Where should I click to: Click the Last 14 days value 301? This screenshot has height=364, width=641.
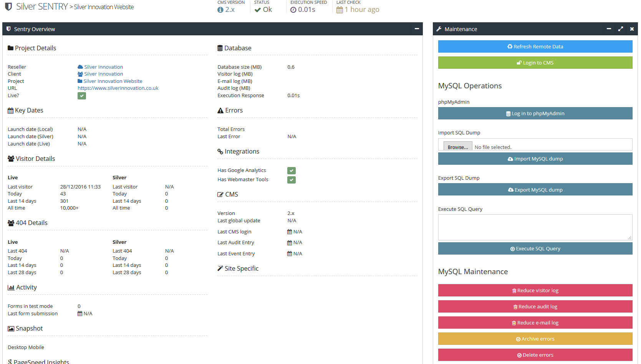tap(64, 201)
